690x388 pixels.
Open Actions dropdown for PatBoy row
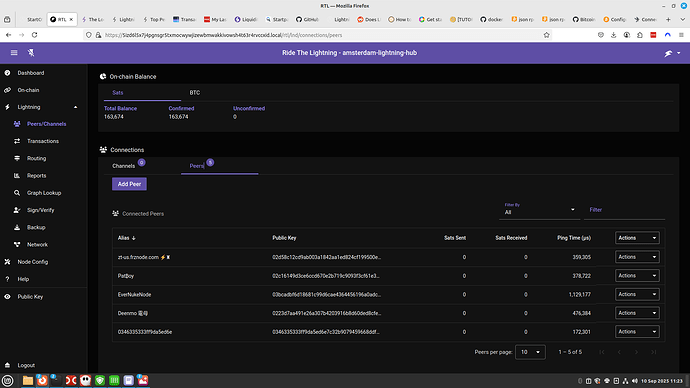[x=637, y=276]
